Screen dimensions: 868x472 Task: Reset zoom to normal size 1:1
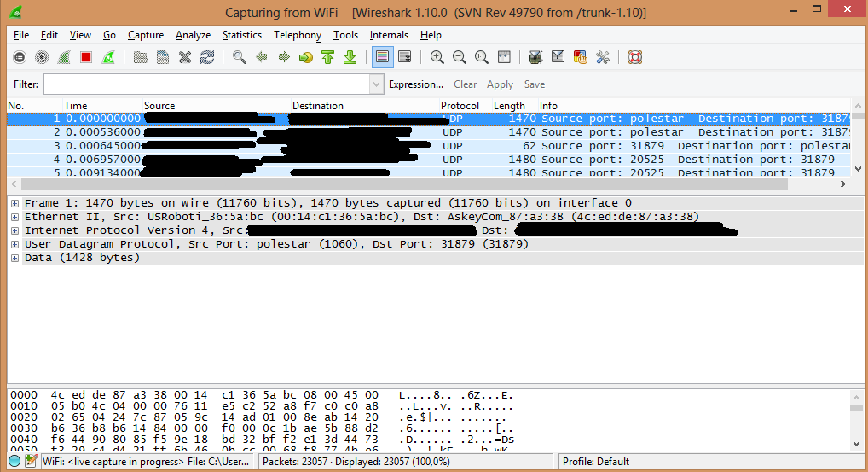(481, 57)
